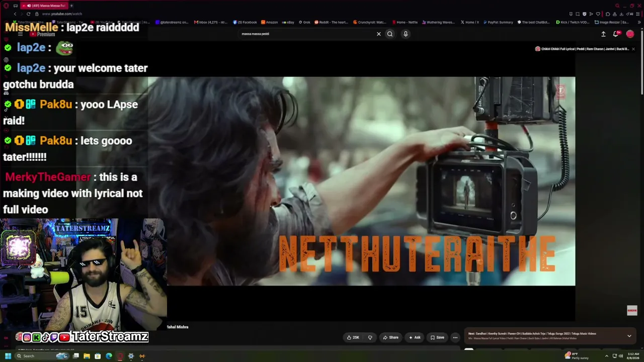Image resolution: width=644 pixels, height=362 pixels.
Task: Dislike the video with thumbs down
Action: (370, 337)
